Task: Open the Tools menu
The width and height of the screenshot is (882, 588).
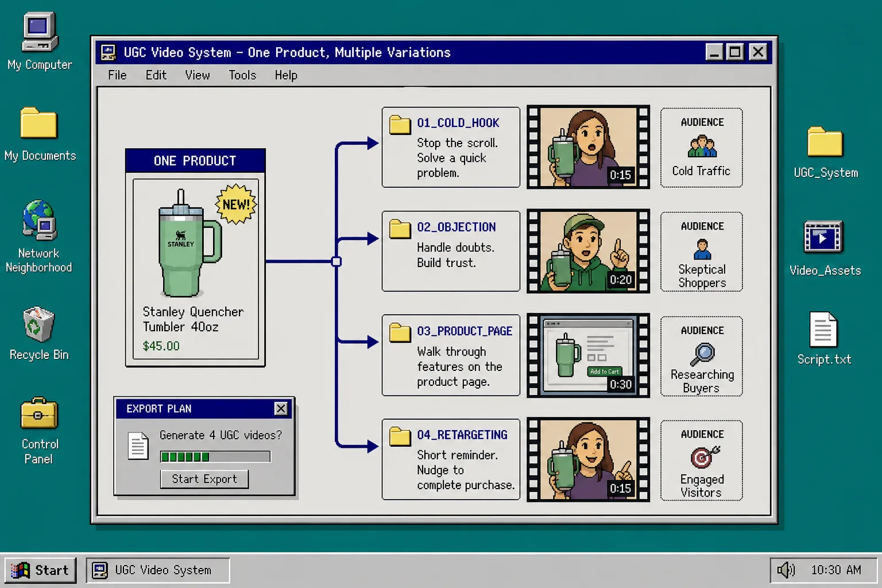Action: (x=242, y=75)
